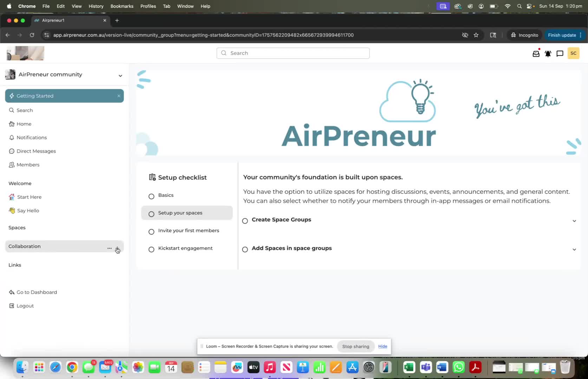Open the Apple menu

click(9, 6)
